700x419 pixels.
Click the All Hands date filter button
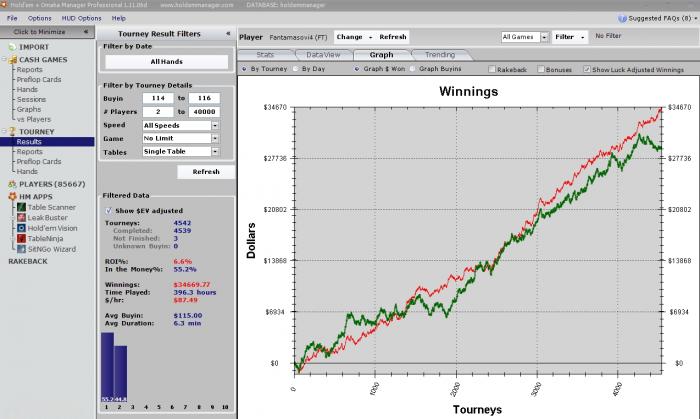pos(167,62)
